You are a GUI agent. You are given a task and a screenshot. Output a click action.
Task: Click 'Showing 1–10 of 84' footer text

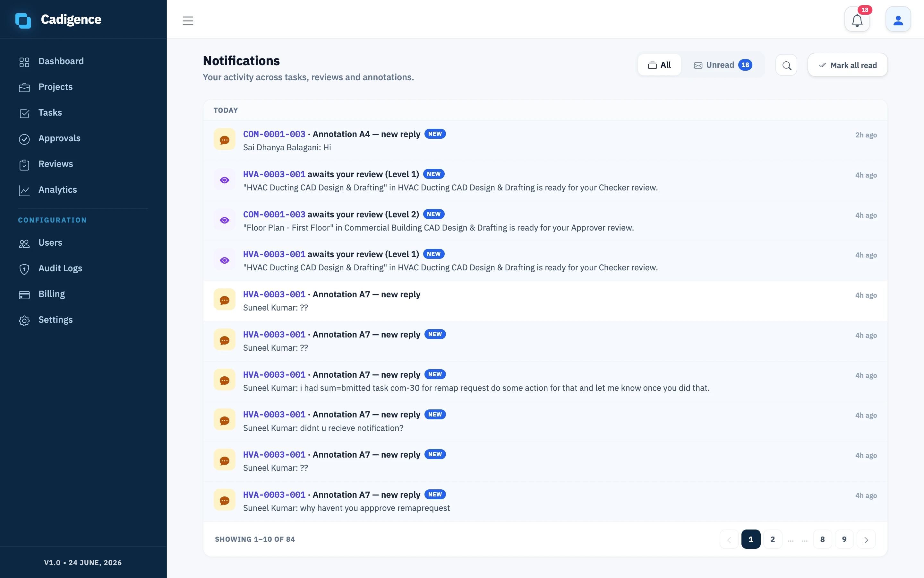click(x=255, y=539)
